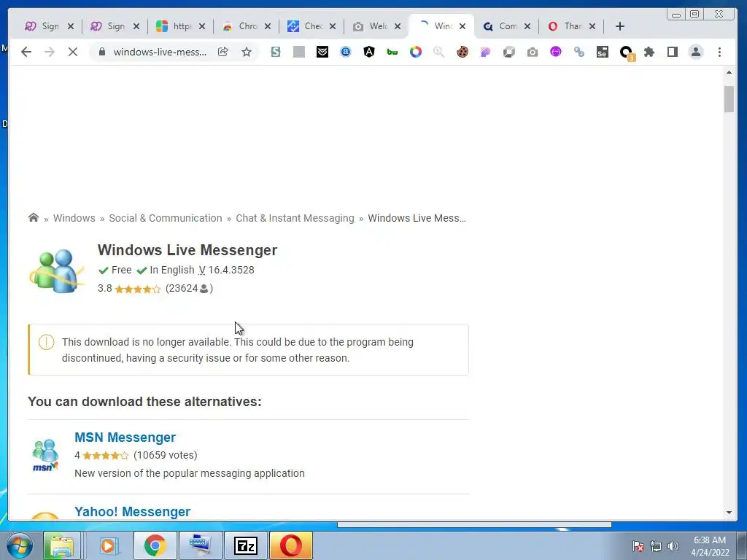
Task: Open the Yahoo! Messenger link
Action: tap(133, 511)
